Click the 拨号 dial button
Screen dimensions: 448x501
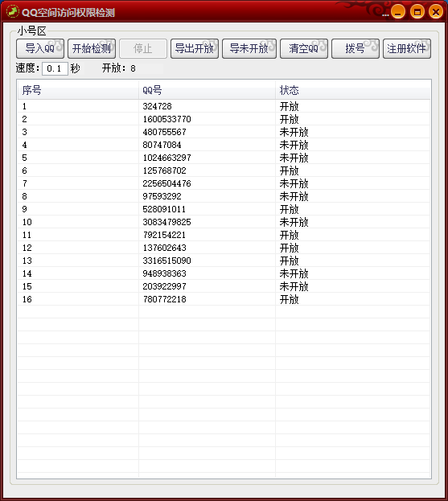tap(355, 48)
